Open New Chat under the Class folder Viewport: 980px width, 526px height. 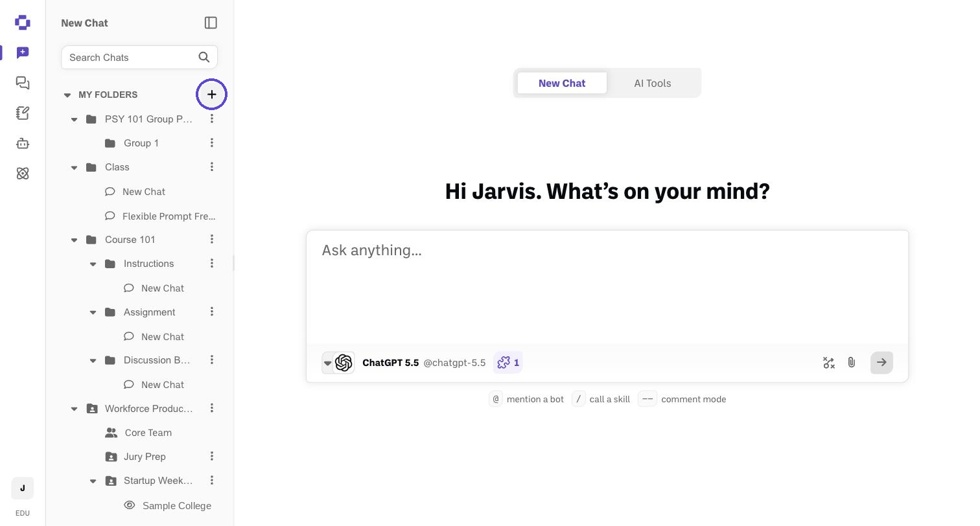[x=135, y=192]
